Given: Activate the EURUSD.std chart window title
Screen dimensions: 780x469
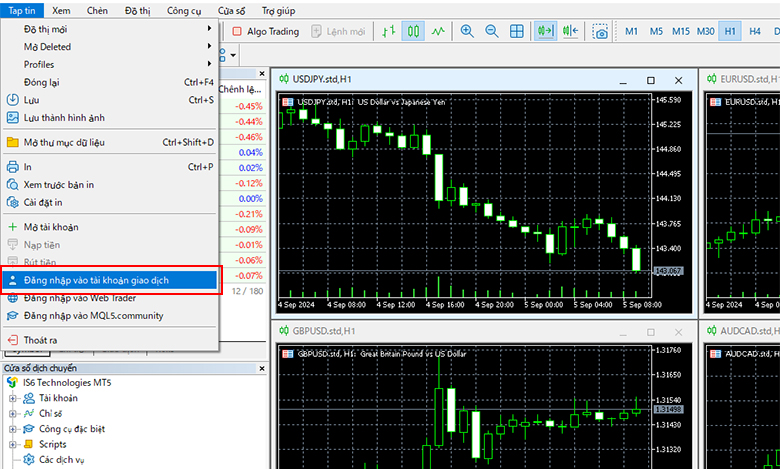Looking at the screenshot, I should (749, 79).
